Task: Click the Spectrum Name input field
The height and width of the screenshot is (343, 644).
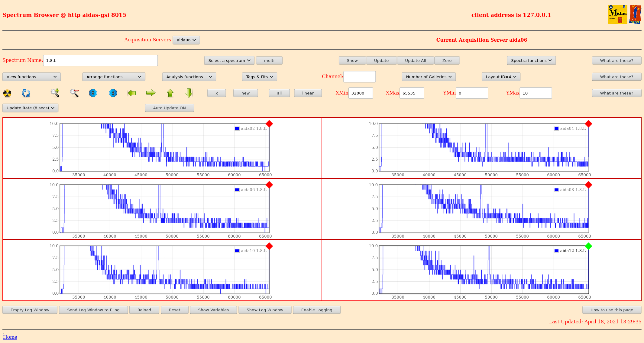Action: (100, 60)
